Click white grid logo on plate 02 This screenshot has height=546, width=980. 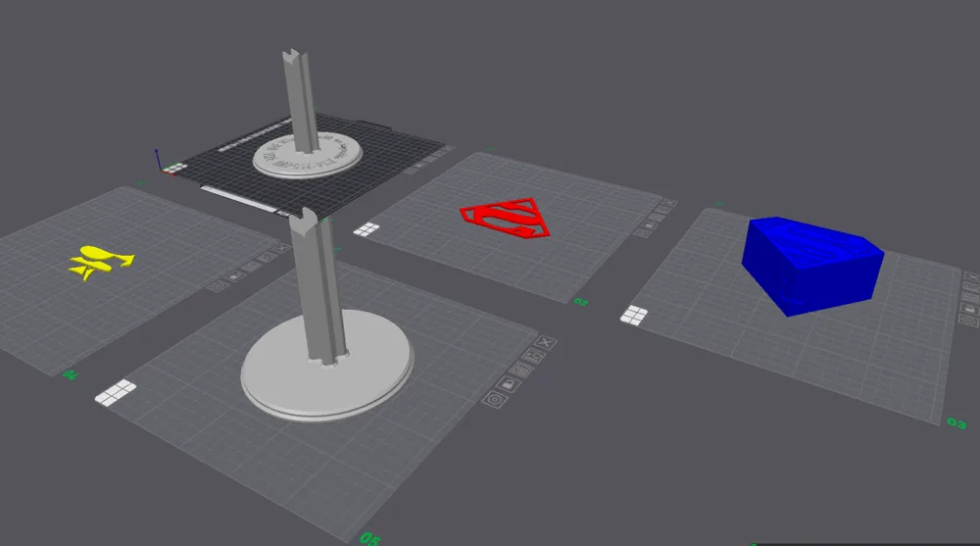[367, 229]
